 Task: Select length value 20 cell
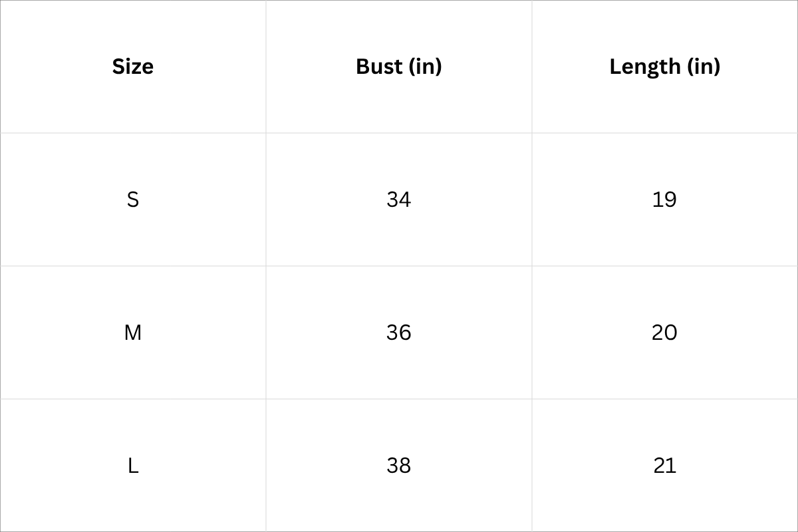[x=665, y=332]
